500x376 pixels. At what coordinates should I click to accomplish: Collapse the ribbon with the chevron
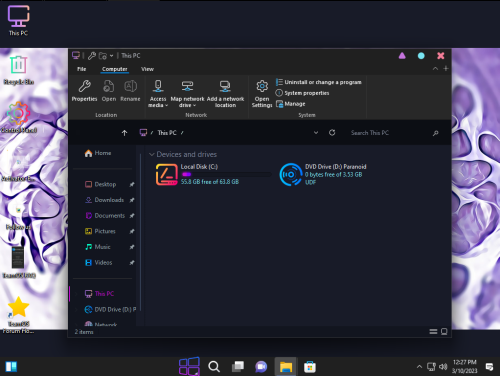(435, 69)
